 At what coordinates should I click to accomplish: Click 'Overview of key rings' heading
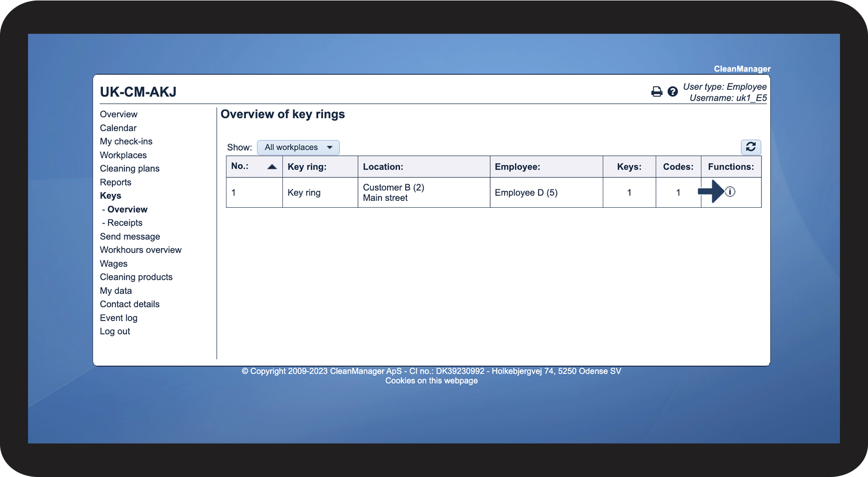pos(283,114)
